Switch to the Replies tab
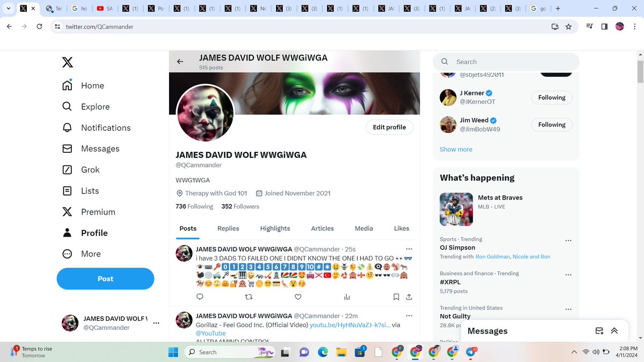Viewport: 644px width, 362px height. coord(228,228)
